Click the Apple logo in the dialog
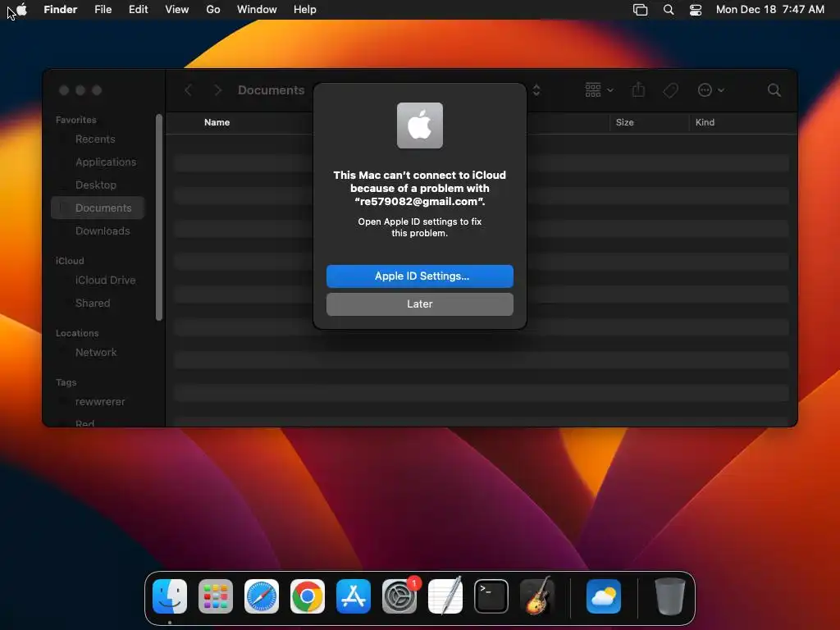This screenshot has width=840, height=630. [x=420, y=126]
